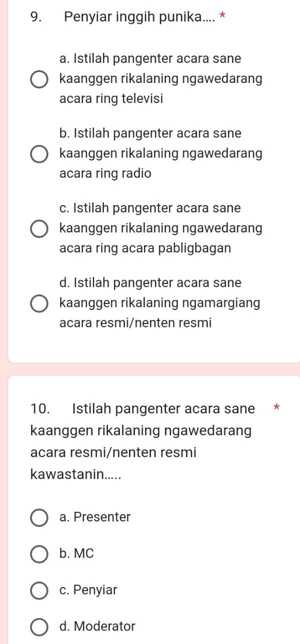Select the Penyiar answer option
300x644 pixels.
pyautogui.click(x=38, y=591)
